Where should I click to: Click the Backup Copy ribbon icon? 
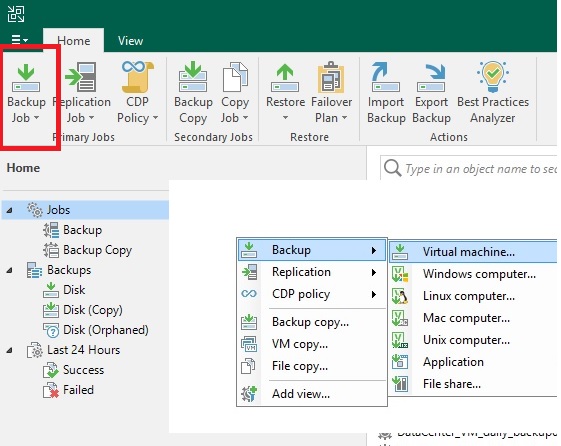point(193,77)
